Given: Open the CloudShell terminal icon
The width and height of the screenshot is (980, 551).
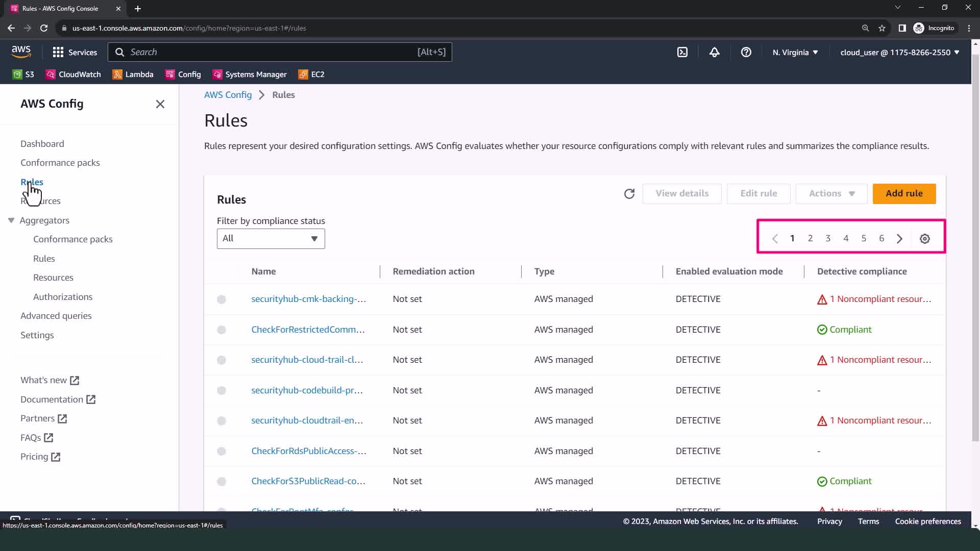Looking at the screenshot, I should [682, 52].
